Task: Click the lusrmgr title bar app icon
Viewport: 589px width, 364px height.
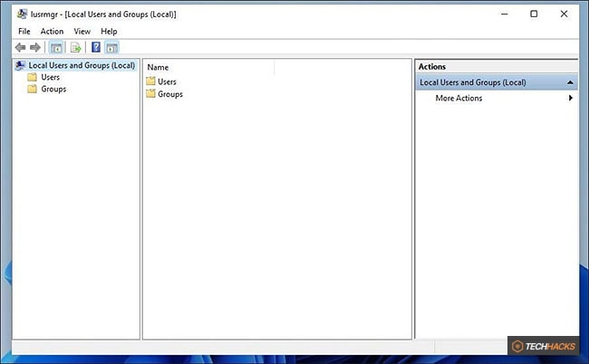Action: [x=22, y=14]
